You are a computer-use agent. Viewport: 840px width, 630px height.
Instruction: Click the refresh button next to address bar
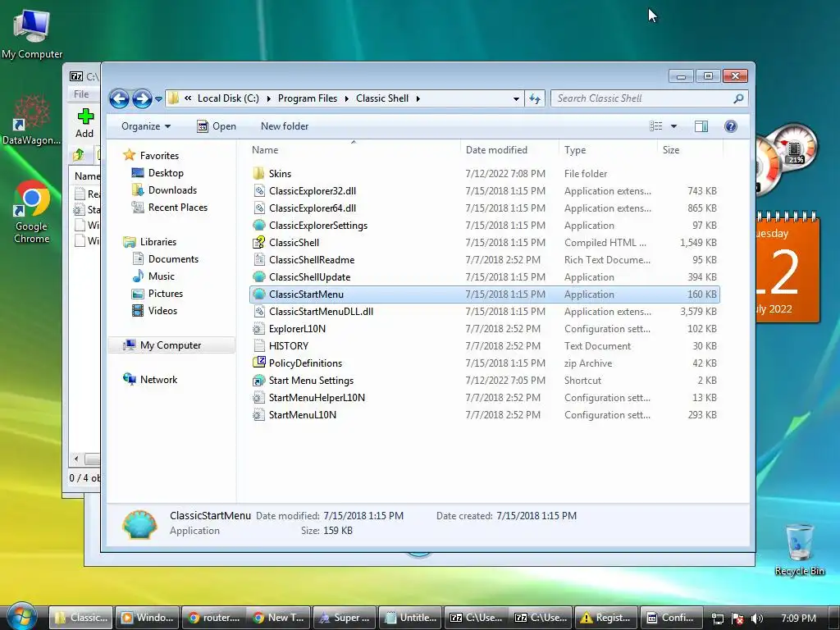[x=535, y=98]
